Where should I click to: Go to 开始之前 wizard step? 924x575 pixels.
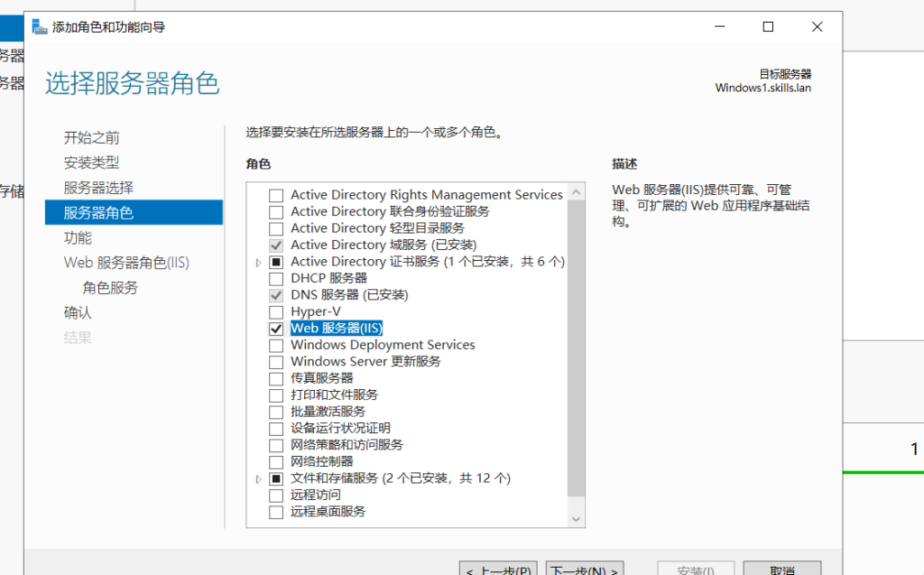(x=91, y=138)
